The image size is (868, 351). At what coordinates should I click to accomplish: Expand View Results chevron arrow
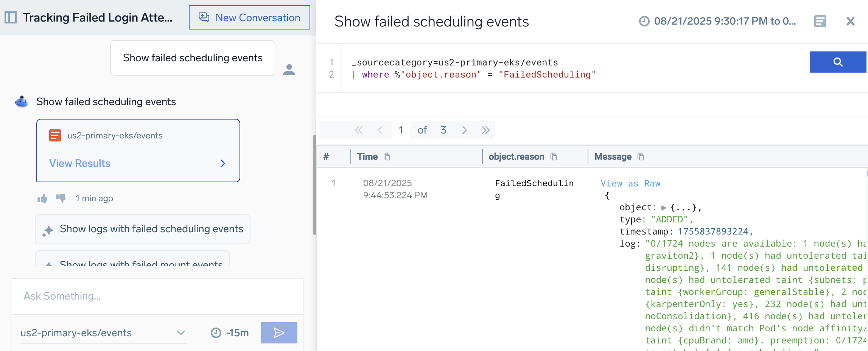coord(223,163)
